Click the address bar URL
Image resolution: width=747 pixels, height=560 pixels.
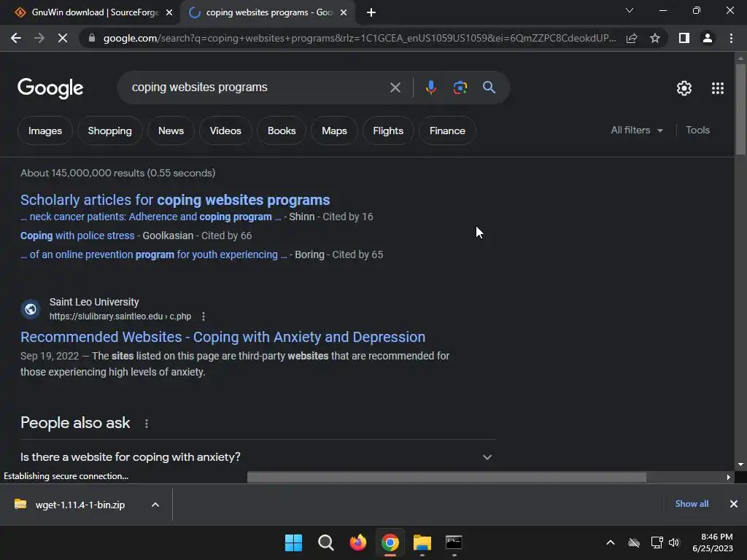click(x=359, y=38)
